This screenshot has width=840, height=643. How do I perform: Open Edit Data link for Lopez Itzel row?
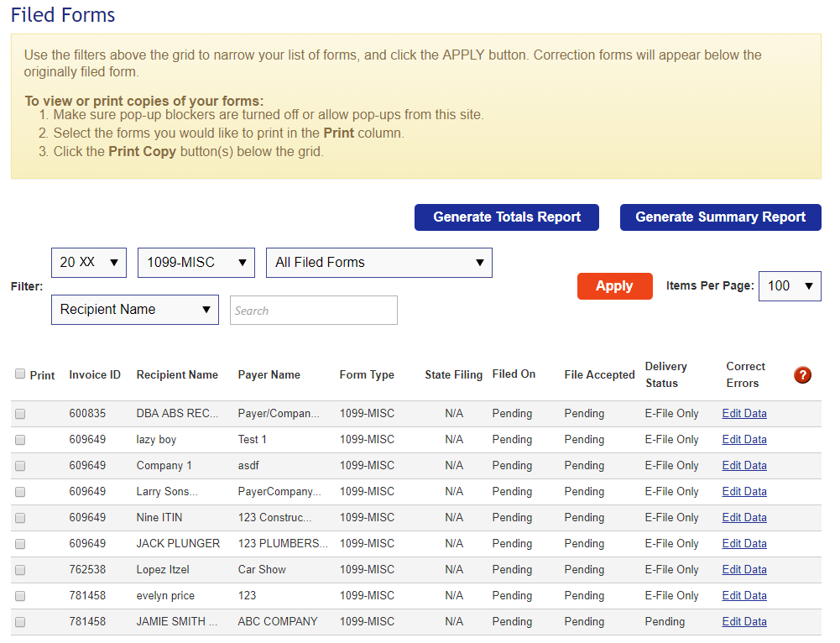(744, 570)
